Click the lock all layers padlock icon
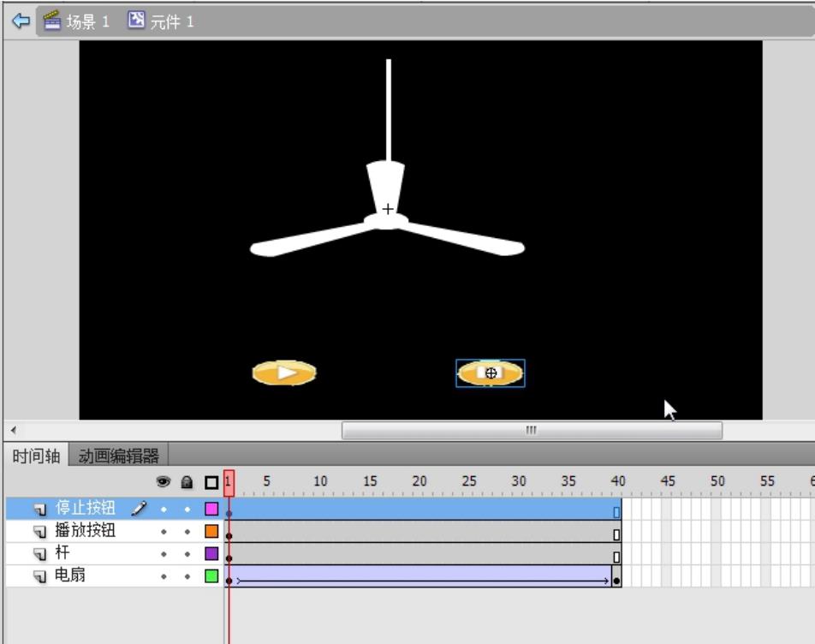The height and width of the screenshot is (644, 815). [x=187, y=482]
